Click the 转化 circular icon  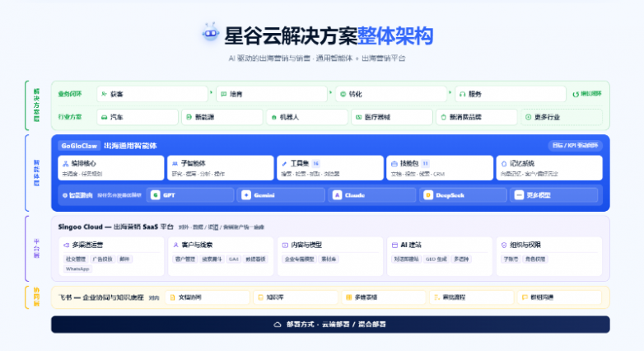tap(343, 94)
